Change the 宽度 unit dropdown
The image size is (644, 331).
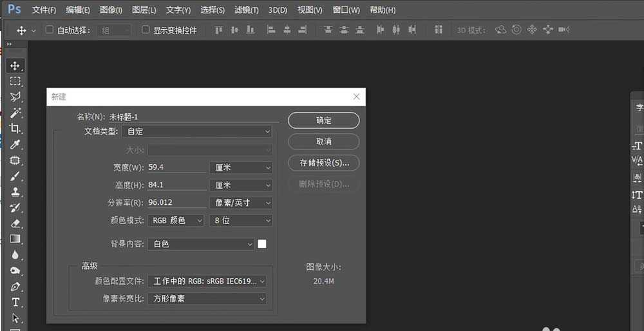241,167
